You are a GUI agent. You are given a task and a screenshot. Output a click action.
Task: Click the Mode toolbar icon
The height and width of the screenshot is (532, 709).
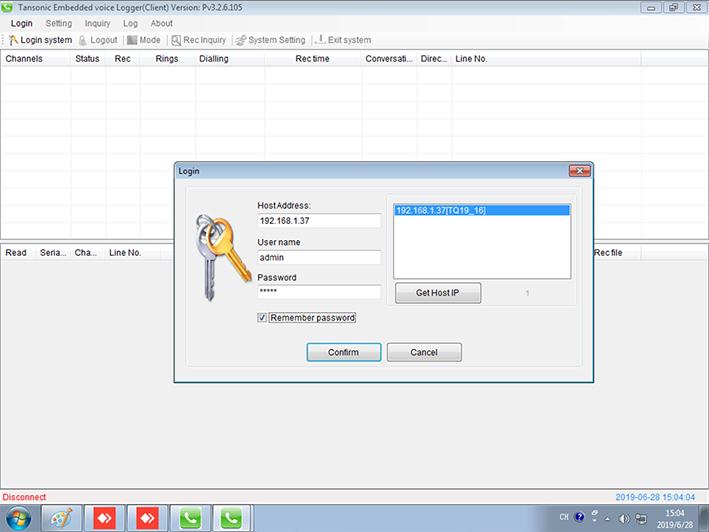[132, 40]
